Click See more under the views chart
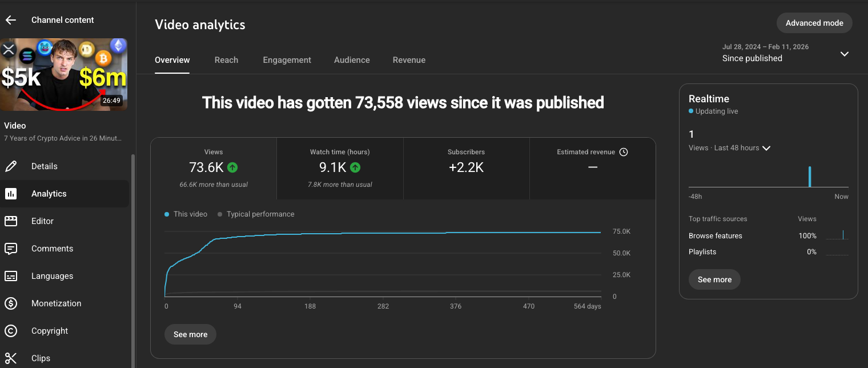This screenshot has width=868, height=368. [190, 334]
